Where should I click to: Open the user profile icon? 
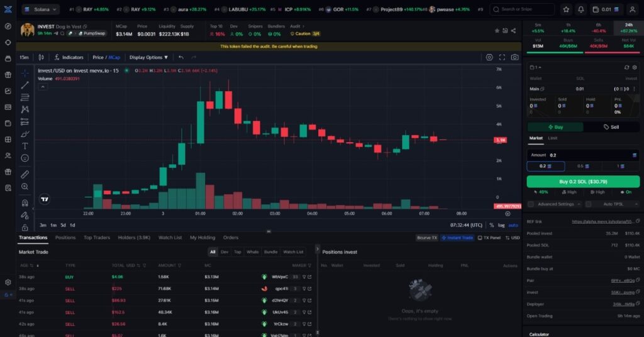pyautogui.click(x=633, y=9)
